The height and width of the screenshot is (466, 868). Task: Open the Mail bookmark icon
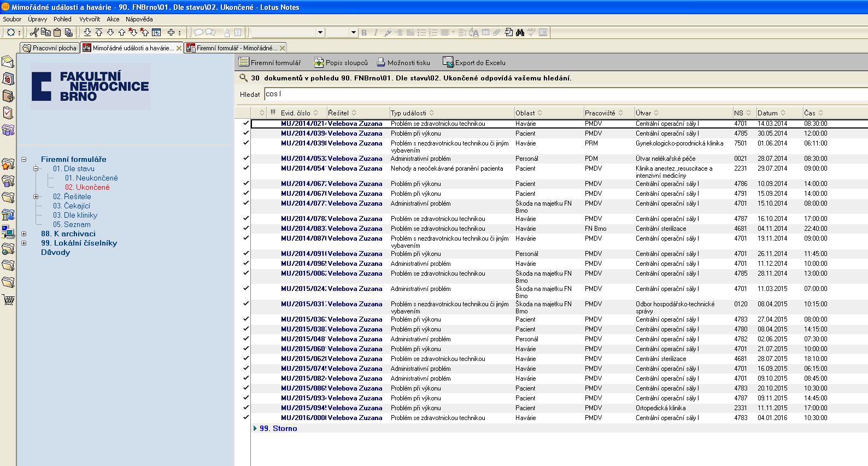(x=8, y=62)
